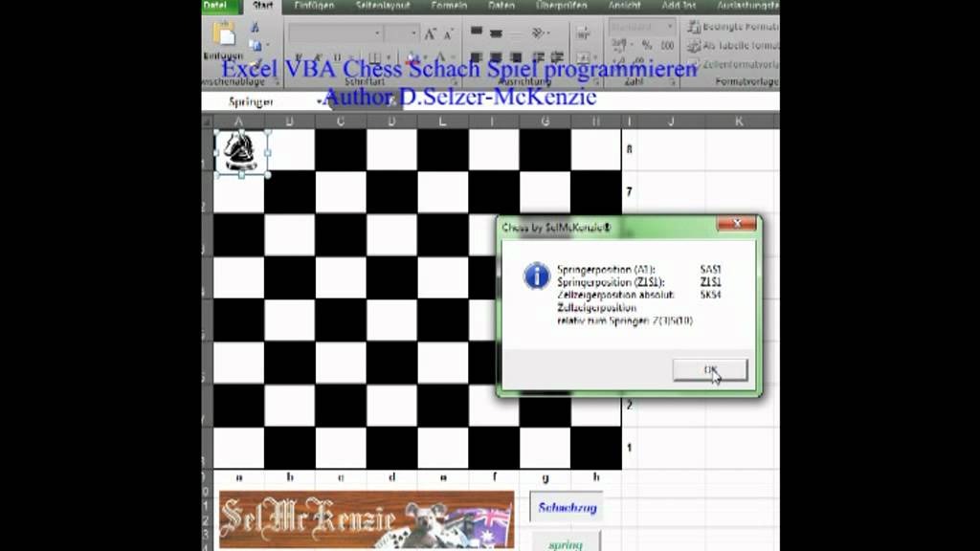Increase the font size with large A
The height and width of the screenshot is (551, 980).
click(430, 33)
